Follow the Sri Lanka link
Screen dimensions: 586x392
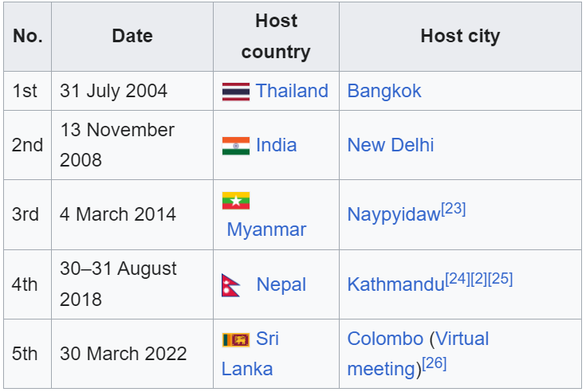pyautogui.click(x=250, y=354)
